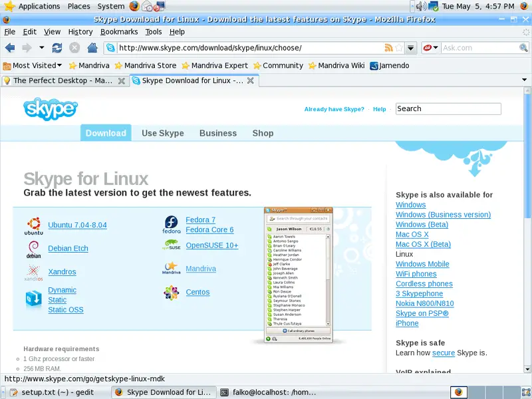
Task: Open the search engine selector dropdown
Action: [x=430, y=48]
